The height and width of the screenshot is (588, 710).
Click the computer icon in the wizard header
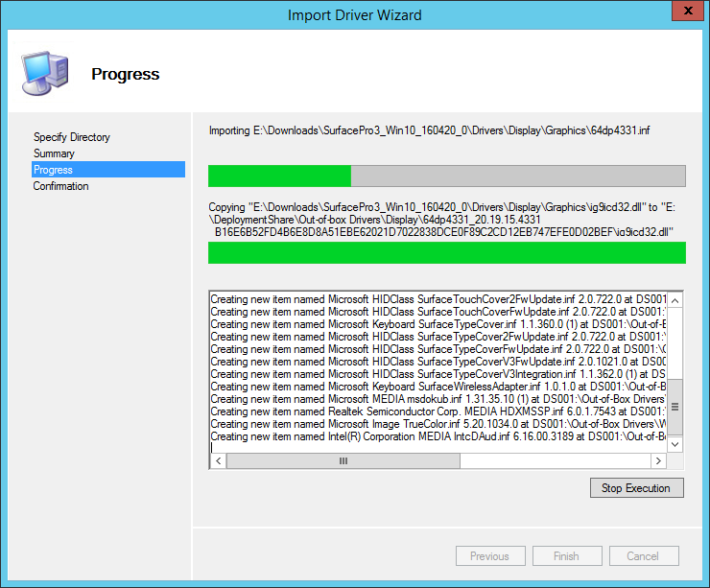coord(44,74)
